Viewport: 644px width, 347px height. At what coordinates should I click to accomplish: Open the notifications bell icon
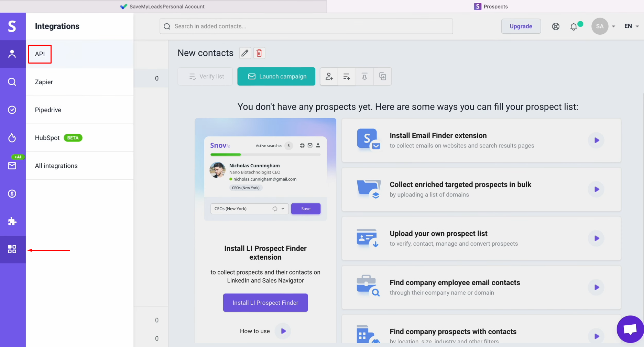(574, 27)
